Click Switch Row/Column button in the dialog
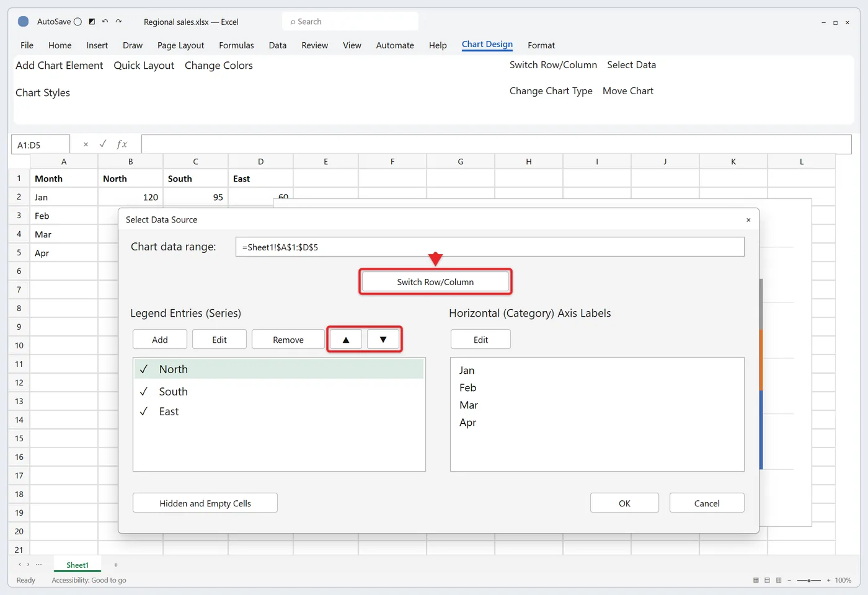 click(435, 282)
